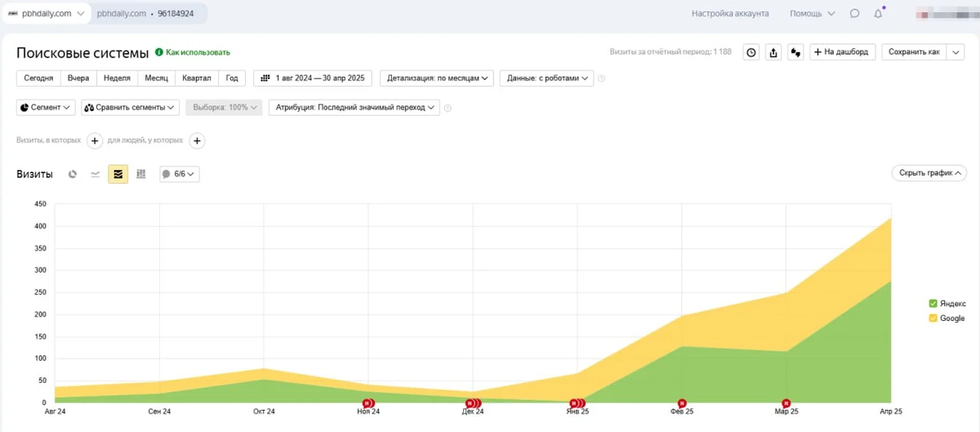Select the Неделя period tab
This screenshot has width=980, height=432.
click(118, 78)
